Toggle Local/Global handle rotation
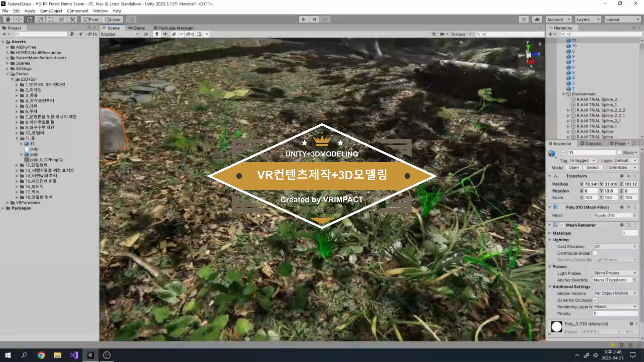The width and height of the screenshot is (644, 362). [112, 19]
